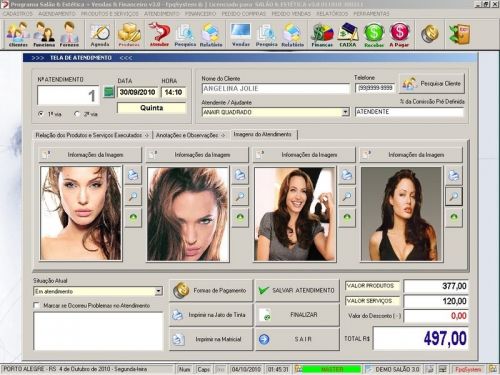Click Pesquisa icon beside Vendas
Image resolution: width=500 pixels, height=375 pixels.
coord(266,34)
